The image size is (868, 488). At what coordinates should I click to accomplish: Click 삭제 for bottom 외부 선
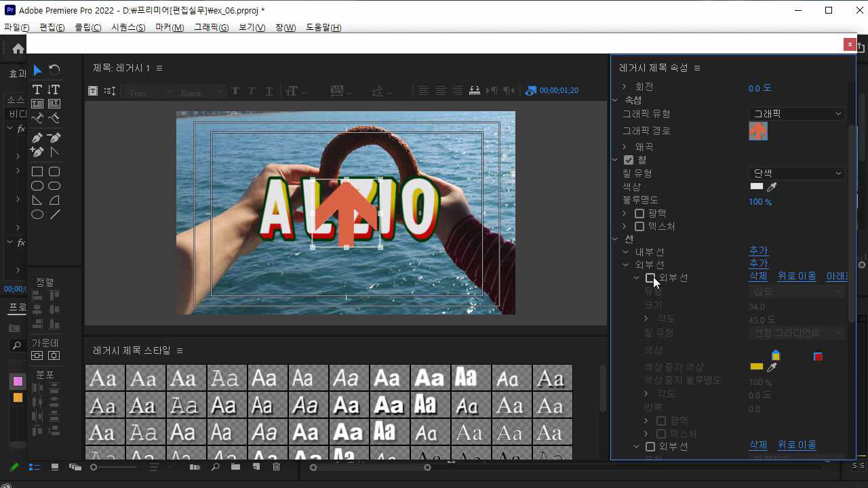[x=758, y=445]
